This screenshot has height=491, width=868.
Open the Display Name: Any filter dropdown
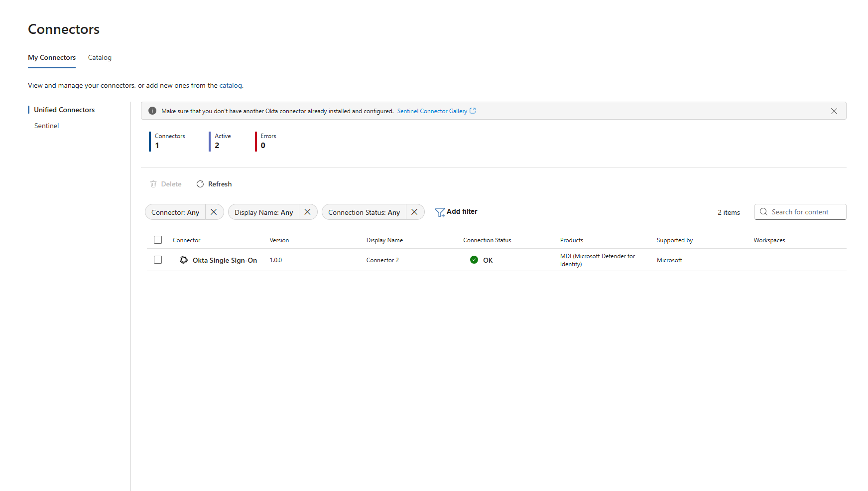263,212
